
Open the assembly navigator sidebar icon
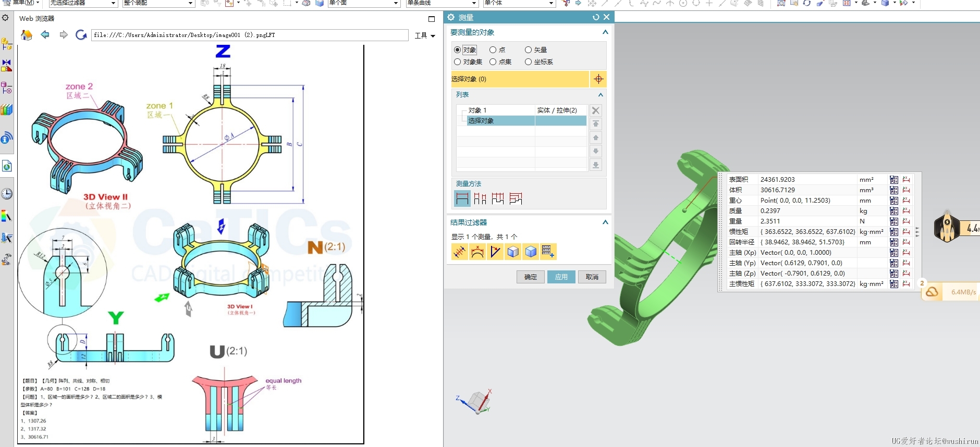click(7, 44)
